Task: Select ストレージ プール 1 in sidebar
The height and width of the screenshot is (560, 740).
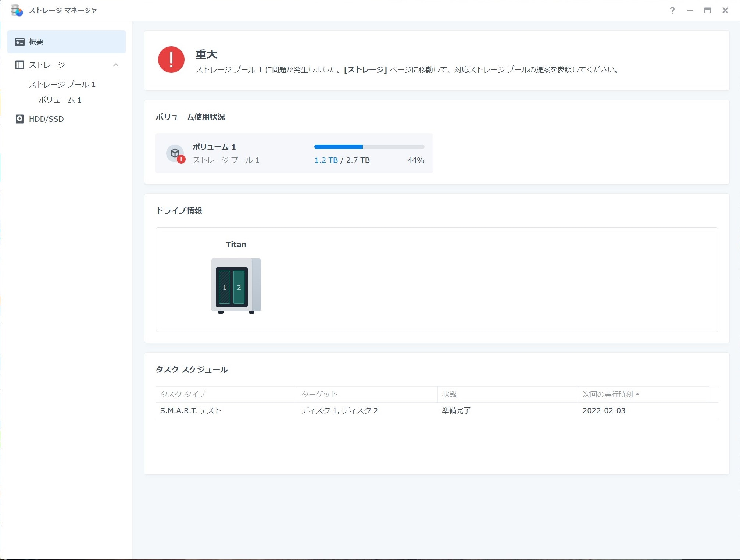Action: point(62,85)
